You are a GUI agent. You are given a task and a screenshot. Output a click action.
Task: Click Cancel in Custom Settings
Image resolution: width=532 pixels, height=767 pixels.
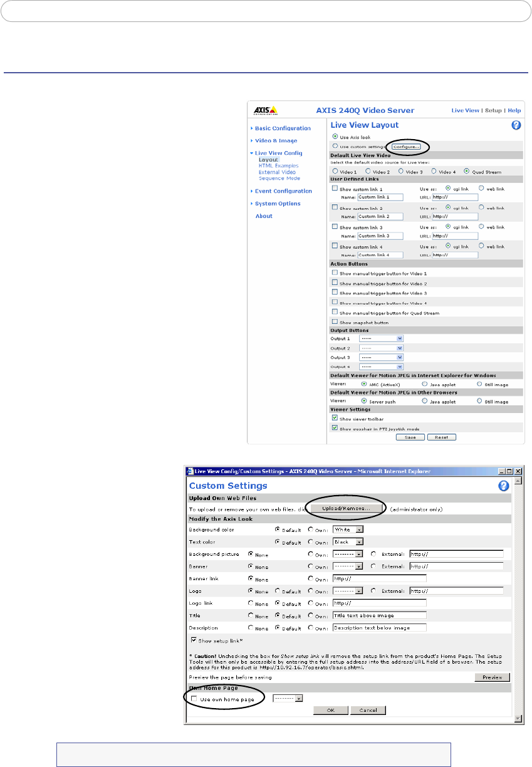[368, 710]
